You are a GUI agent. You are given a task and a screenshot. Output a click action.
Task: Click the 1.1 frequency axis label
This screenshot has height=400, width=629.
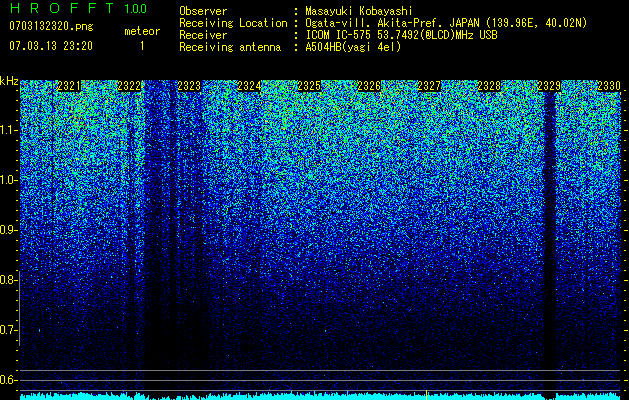tap(8, 130)
